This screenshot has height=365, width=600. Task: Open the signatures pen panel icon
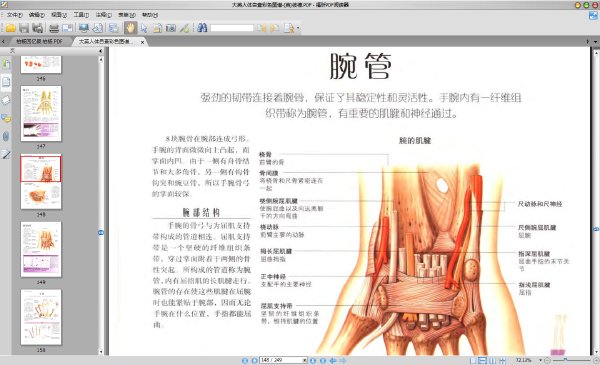click(6, 155)
